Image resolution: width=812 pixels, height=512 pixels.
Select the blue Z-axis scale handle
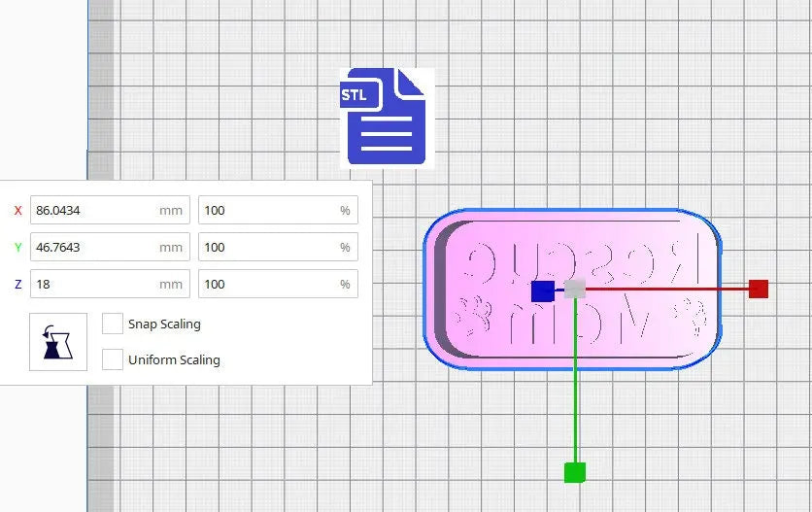coord(543,290)
